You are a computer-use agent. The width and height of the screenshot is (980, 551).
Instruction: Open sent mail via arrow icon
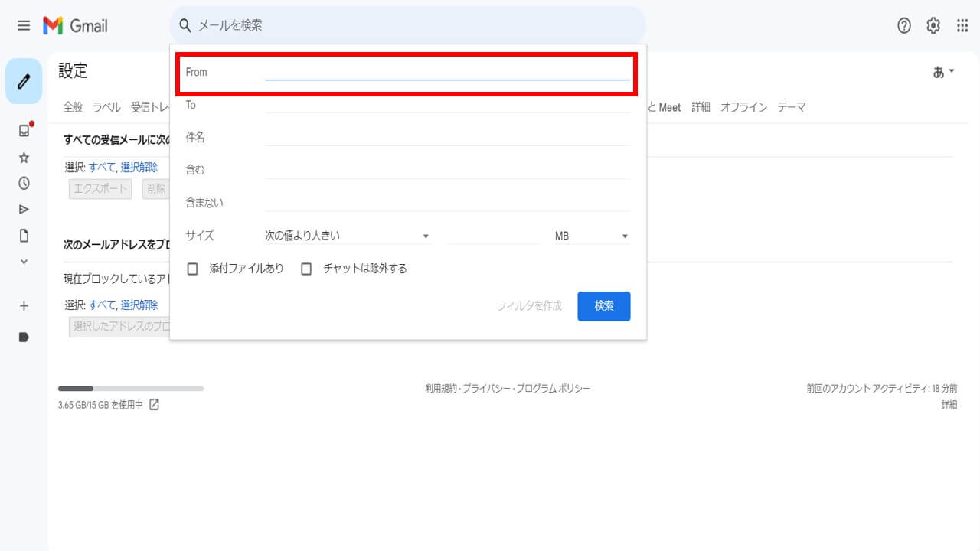[x=24, y=210]
